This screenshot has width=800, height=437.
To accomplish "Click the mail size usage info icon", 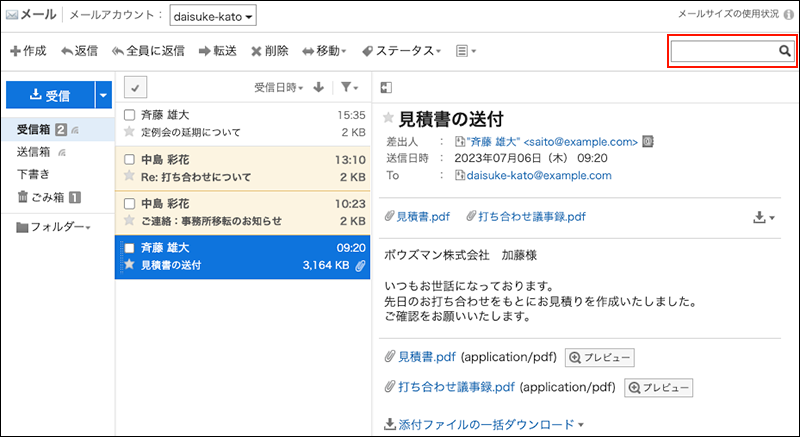I will [789, 15].
